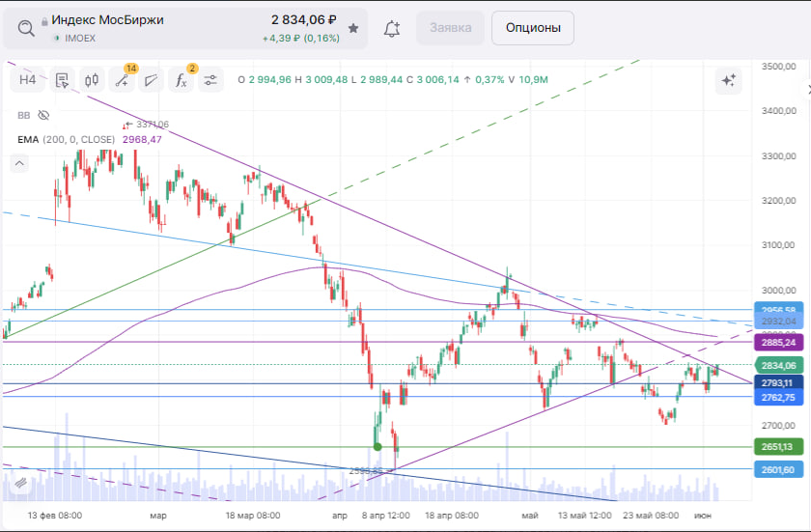Open indicators fx menu
The height and width of the screenshot is (532, 811).
pos(181,80)
